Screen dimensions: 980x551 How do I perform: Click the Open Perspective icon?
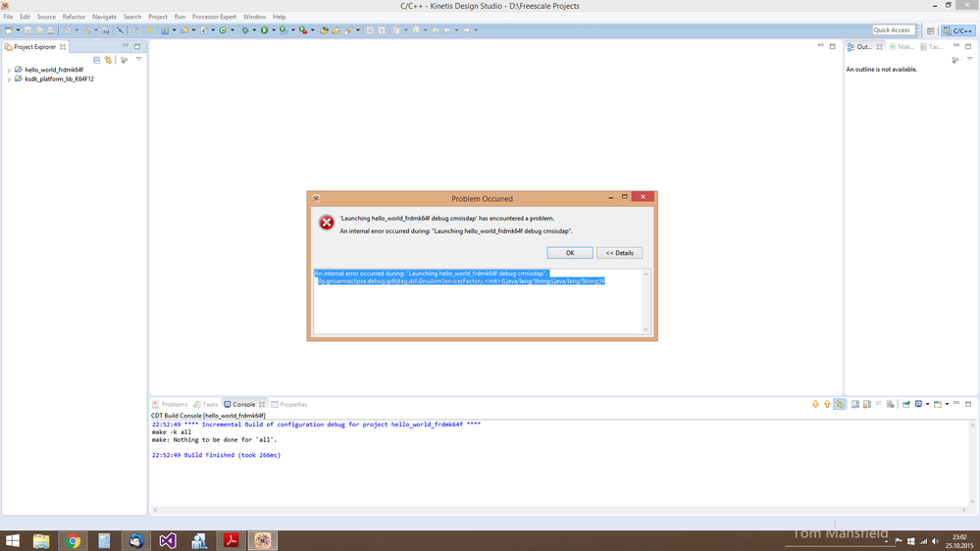(931, 30)
